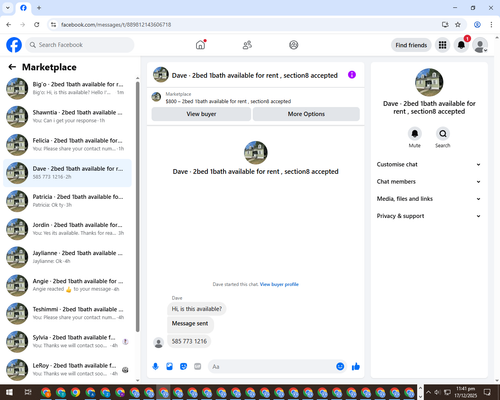Open Patricia conversation in the list
The width and height of the screenshot is (500, 400).
coord(67,201)
